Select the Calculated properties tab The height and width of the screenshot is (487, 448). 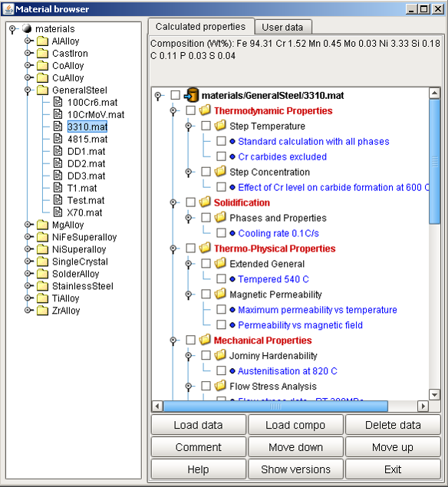point(201,27)
